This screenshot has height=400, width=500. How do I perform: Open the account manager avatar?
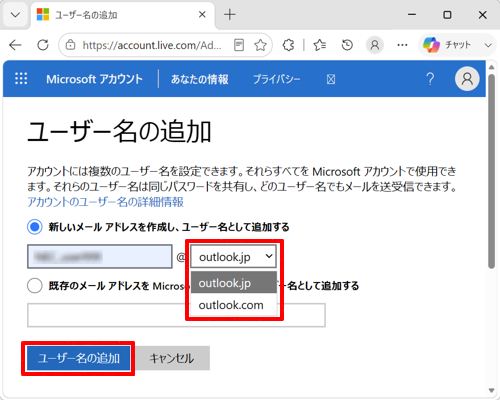pyautogui.click(x=467, y=79)
